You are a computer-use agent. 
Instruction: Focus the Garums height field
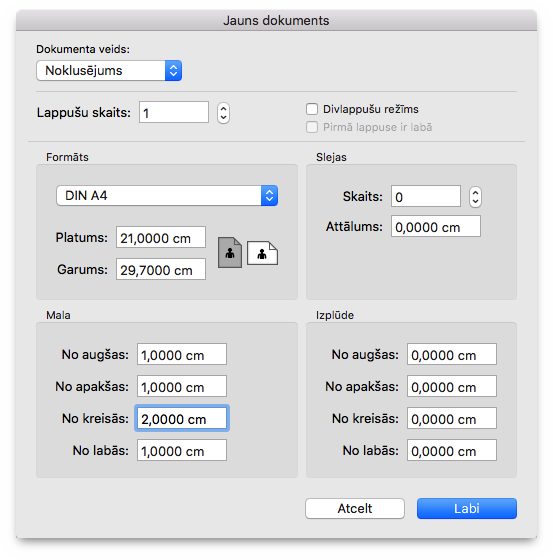161,269
